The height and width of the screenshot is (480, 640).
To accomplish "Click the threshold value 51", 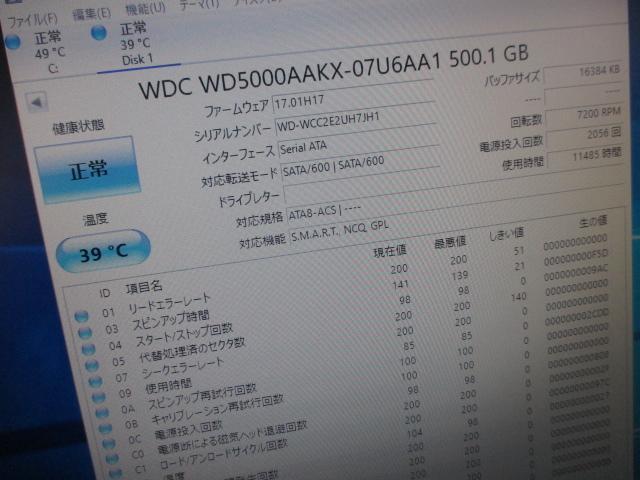I will (x=519, y=251).
